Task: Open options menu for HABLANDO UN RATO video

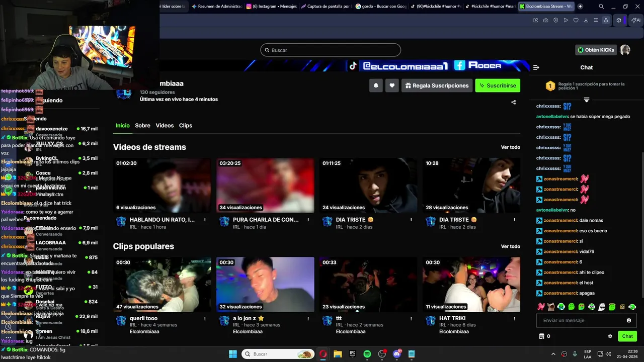Action: [x=205, y=220]
